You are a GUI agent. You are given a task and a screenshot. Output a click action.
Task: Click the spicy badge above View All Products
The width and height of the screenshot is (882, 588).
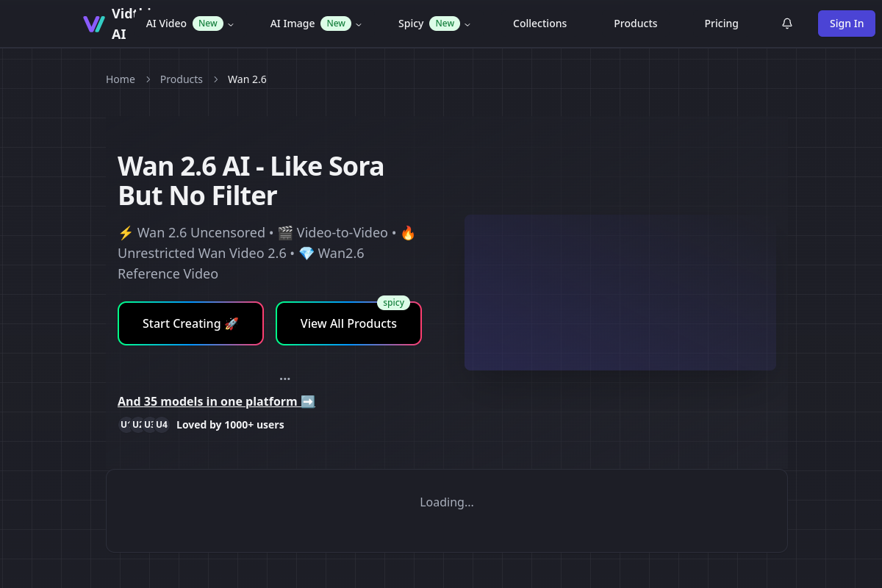tap(393, 302)
